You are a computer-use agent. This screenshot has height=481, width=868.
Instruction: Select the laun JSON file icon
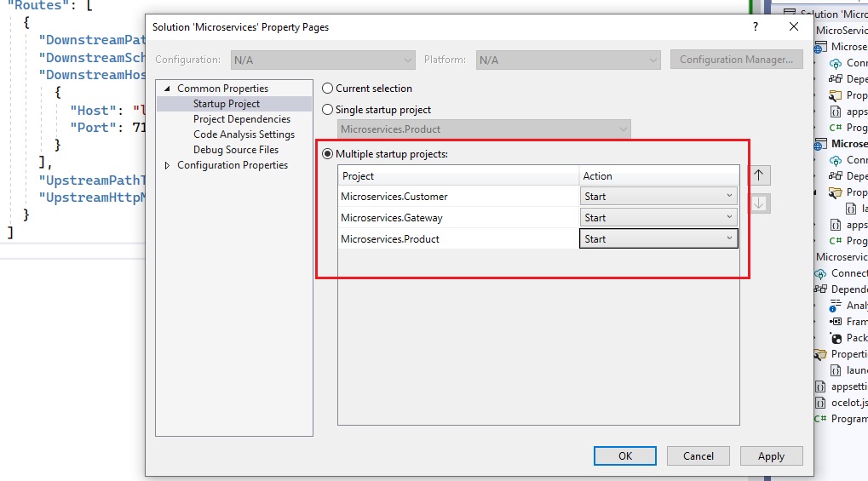(x=836, y=370)
